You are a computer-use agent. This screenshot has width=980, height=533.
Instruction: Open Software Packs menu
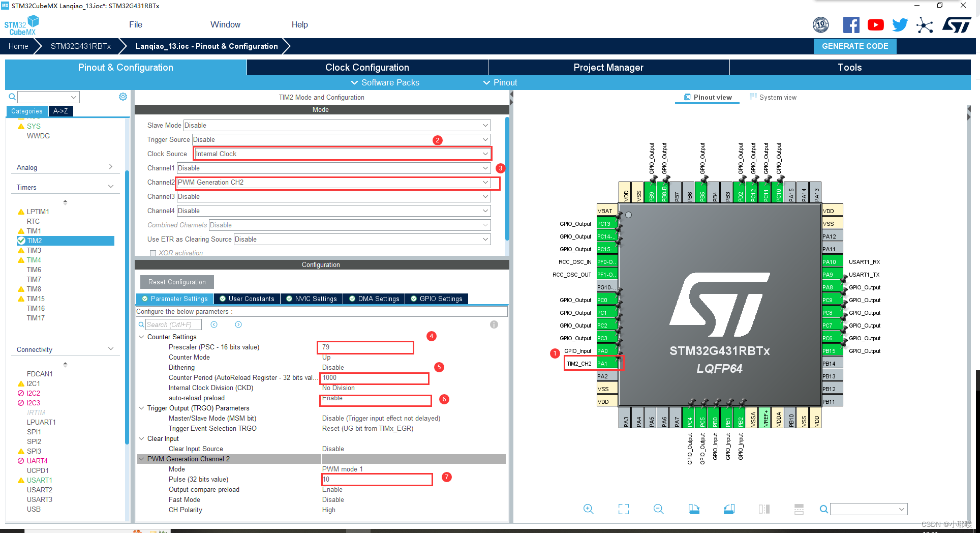tap(385, 82)
